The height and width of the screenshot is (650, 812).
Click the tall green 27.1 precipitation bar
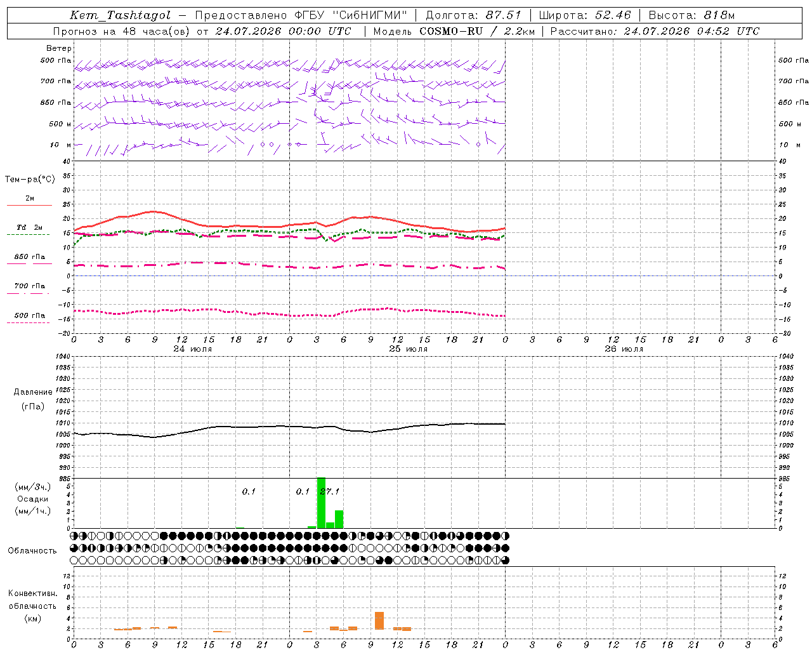(321, 502)
